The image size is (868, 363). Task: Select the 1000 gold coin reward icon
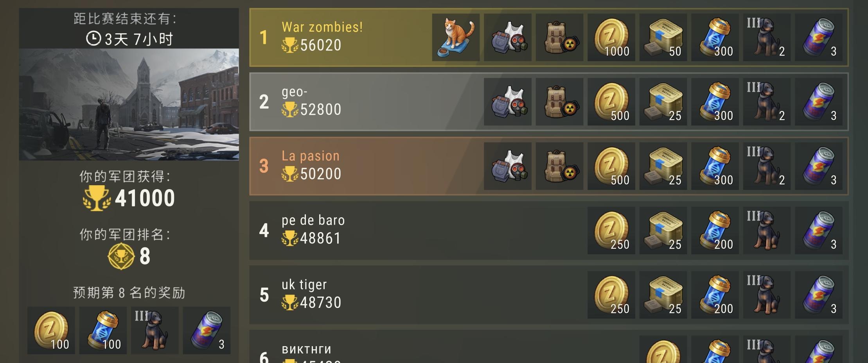coord(611,38)
